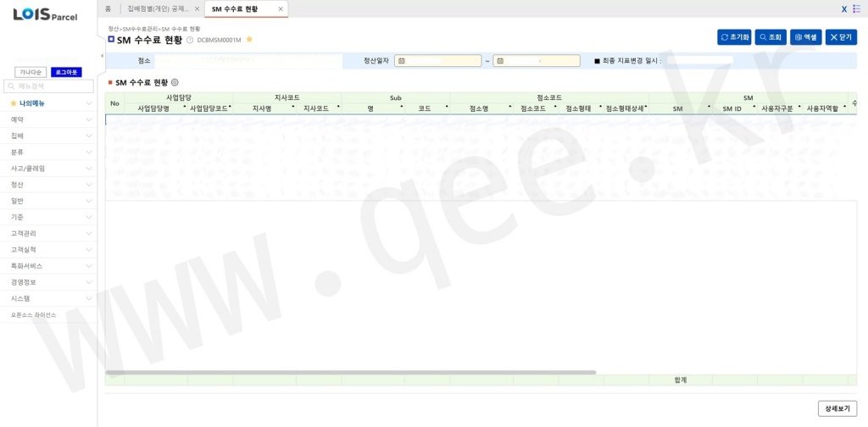The height and width of the screenshot is (427, 868).
Task: Click the 초기화 reset button
Action: tap(735, 37)
